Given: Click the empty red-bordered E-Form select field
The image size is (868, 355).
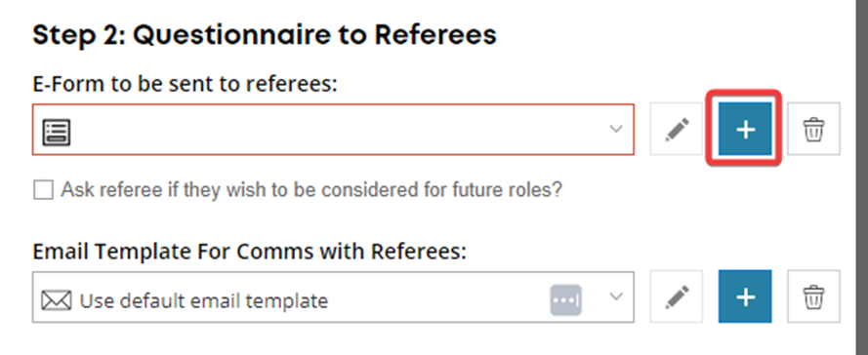Looking at the screenshot, I should 333,130.
